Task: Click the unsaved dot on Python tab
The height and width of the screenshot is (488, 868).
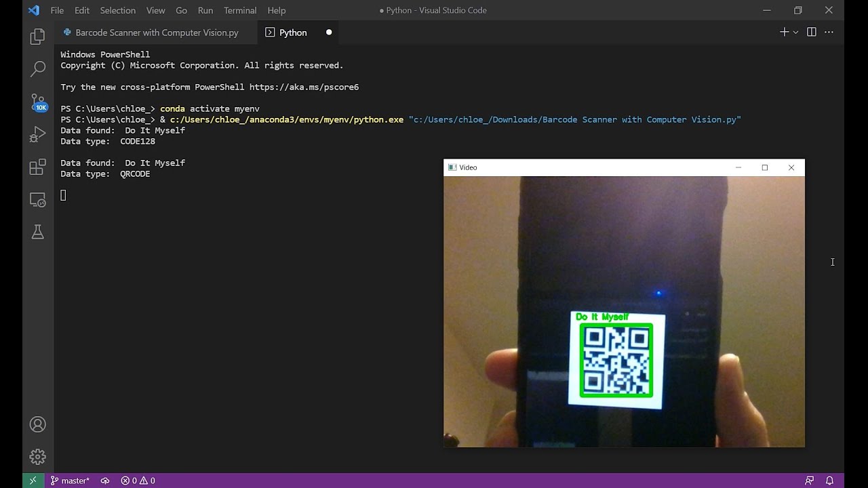Action: tap(329, 32)
